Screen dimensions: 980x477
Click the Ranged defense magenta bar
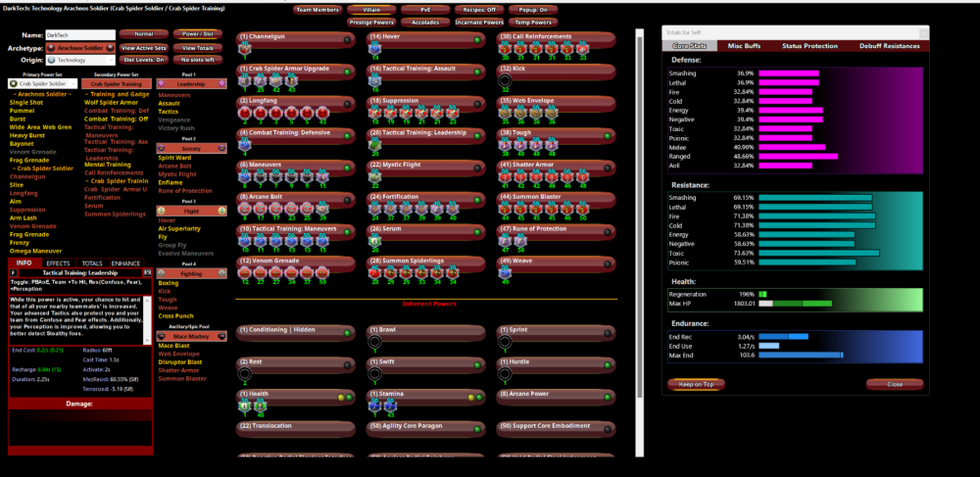pos(798,156)
